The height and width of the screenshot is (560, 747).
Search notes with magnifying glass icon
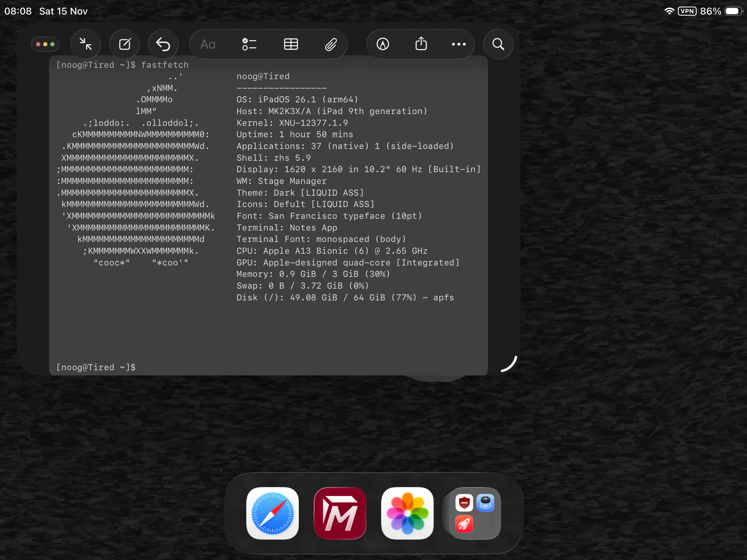[498, 44]
